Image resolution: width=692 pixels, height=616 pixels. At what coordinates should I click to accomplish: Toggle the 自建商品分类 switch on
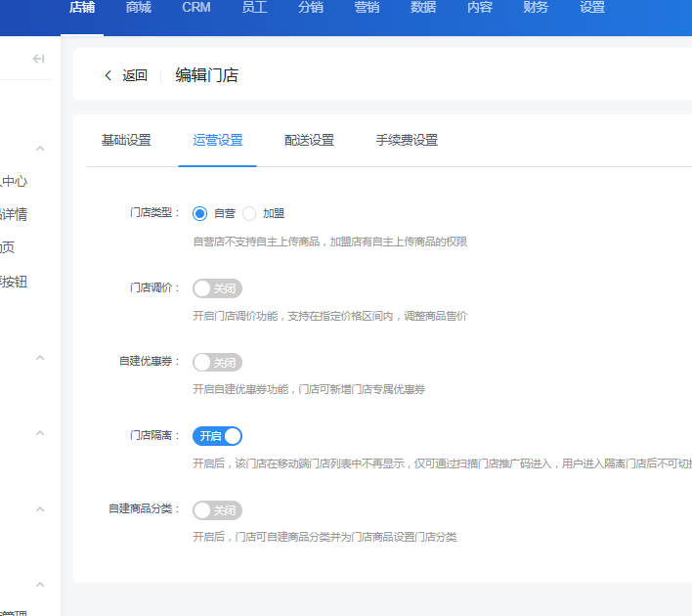pyautogui.click(x=217, y=510)
